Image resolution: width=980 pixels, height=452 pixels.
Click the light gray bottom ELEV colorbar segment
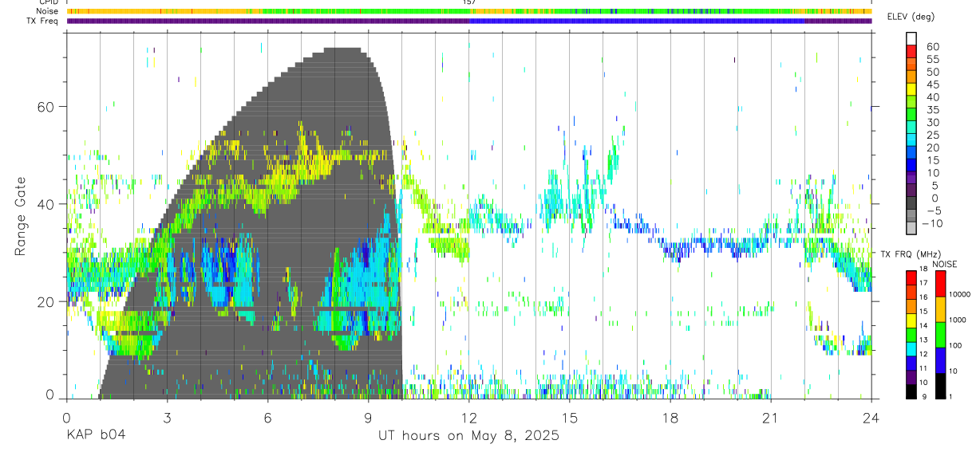[x=911, y=228]
